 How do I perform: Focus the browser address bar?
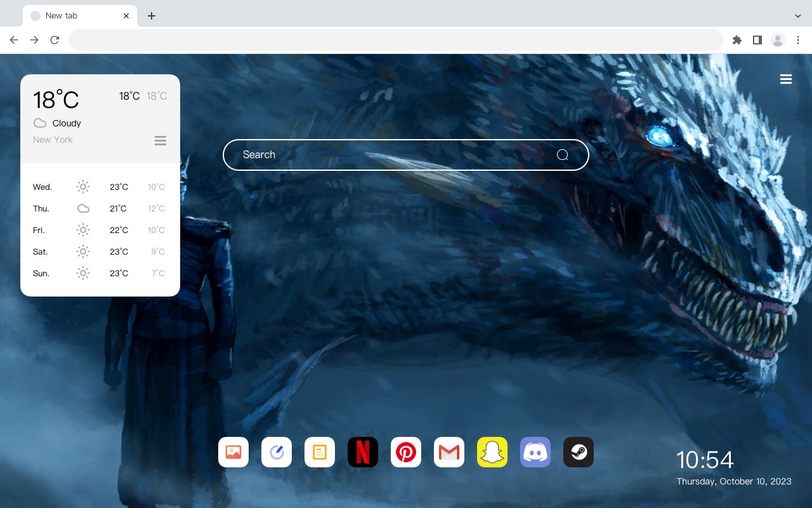396,40
